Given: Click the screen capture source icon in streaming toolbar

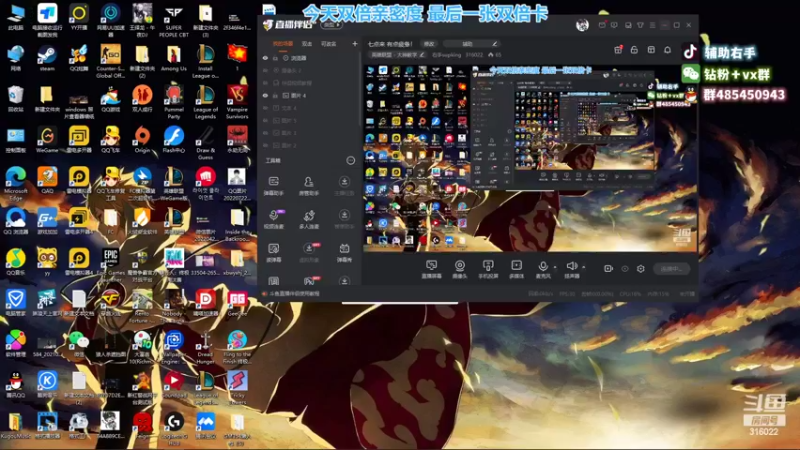Looking at the screenshot, I should point(431,269).
